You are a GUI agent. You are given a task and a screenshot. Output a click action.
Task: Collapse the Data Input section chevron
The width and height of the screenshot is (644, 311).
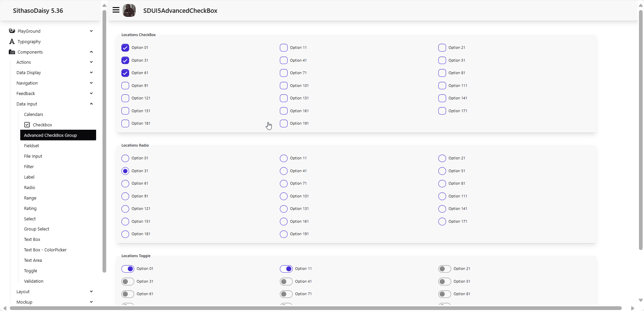91,104
